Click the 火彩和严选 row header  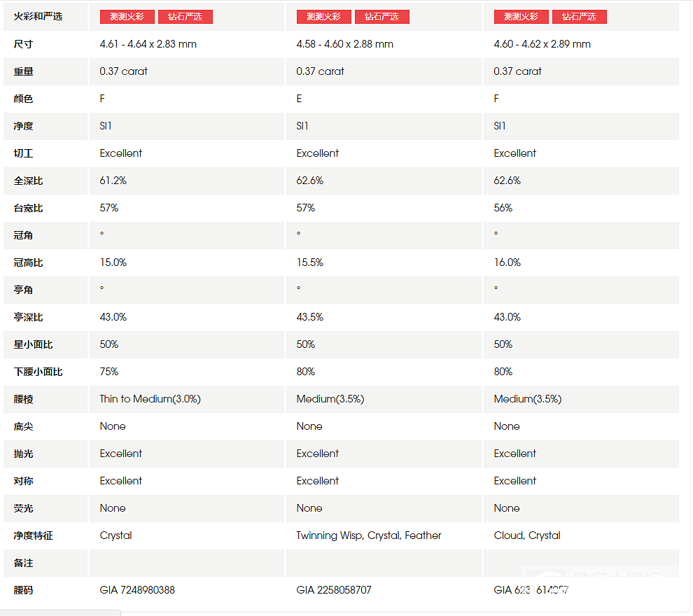point(38,16)
